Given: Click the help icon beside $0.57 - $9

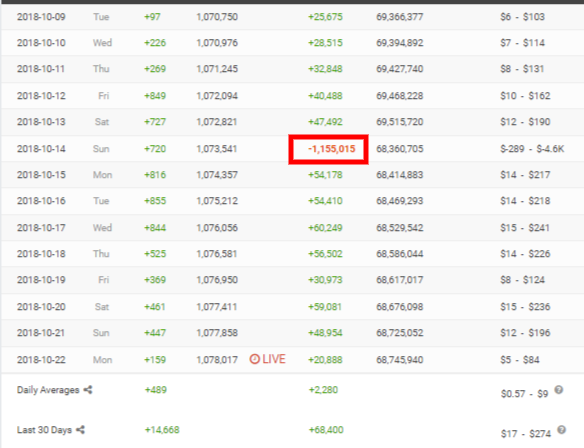Looking at the screenshot, I should (x=559, y=390).
